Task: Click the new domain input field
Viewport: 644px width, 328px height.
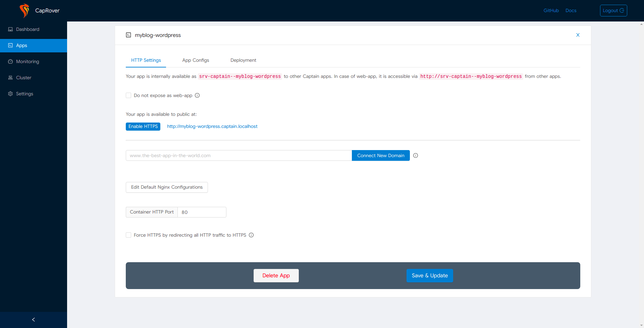Action: pos(238,155)
